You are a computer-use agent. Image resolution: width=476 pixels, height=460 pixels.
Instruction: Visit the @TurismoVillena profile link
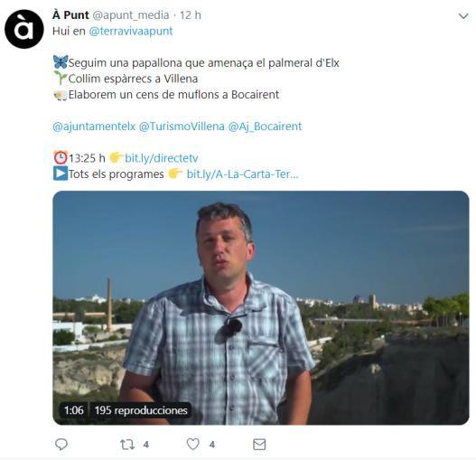[182, 127]
